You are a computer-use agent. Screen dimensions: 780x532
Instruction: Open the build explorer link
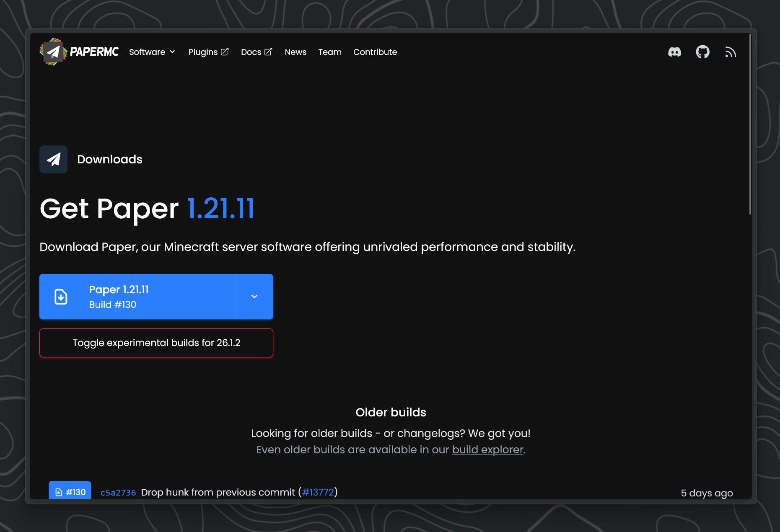(487, 449)
